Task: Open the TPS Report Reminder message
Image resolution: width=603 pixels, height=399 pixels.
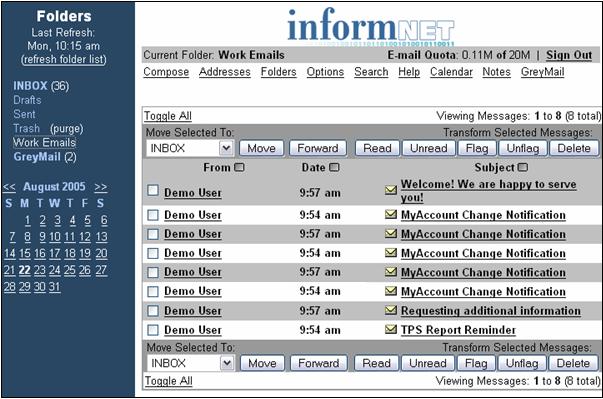Action: pos(458,330)
